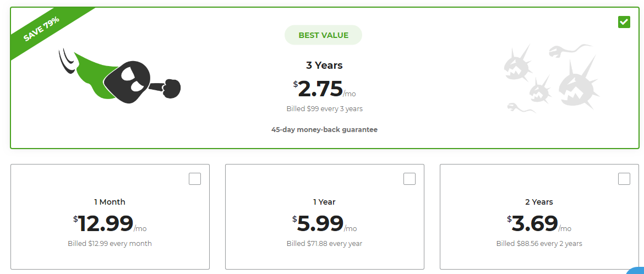Click the 1 Month plan title

pyautogui.click(x=110, y=202)
